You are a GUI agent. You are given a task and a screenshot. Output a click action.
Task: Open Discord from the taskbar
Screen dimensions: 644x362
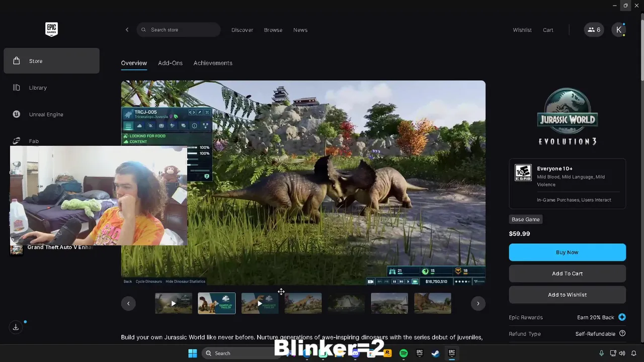pos(355,353)
